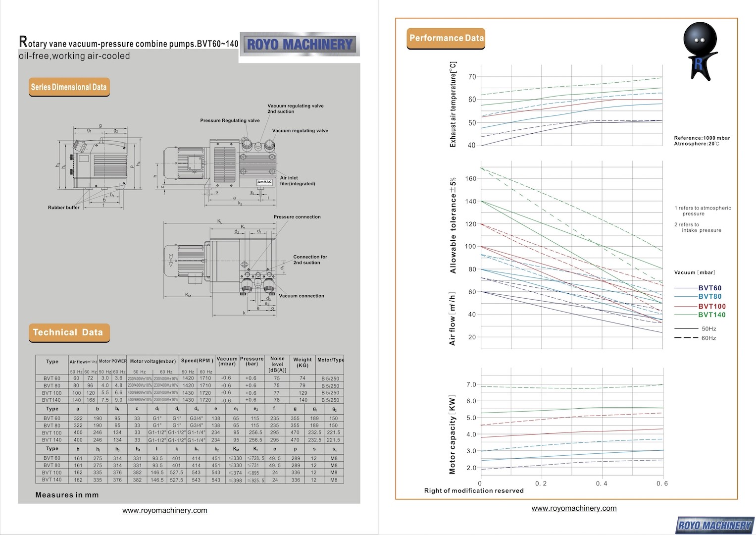The width and height of the screenshot is (756, 535).
Task: Select the Performance Data badge
Action: tap(446, 38)
